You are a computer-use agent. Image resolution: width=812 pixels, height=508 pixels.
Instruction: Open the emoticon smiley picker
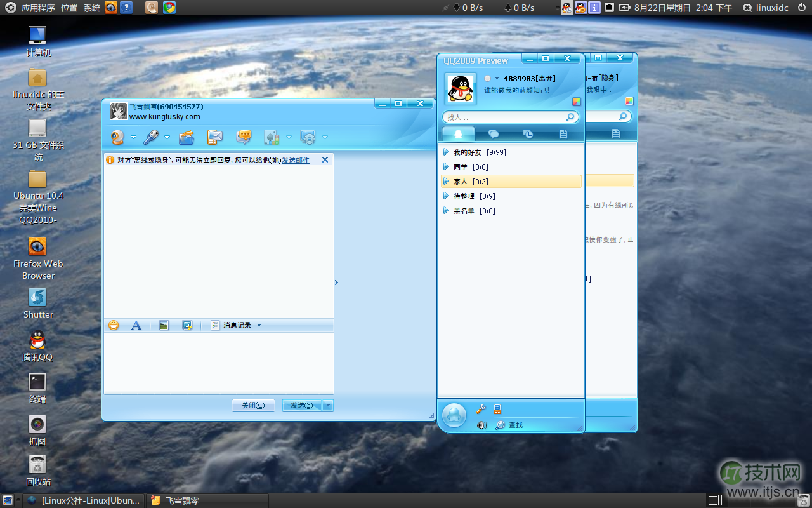point(114,325)
